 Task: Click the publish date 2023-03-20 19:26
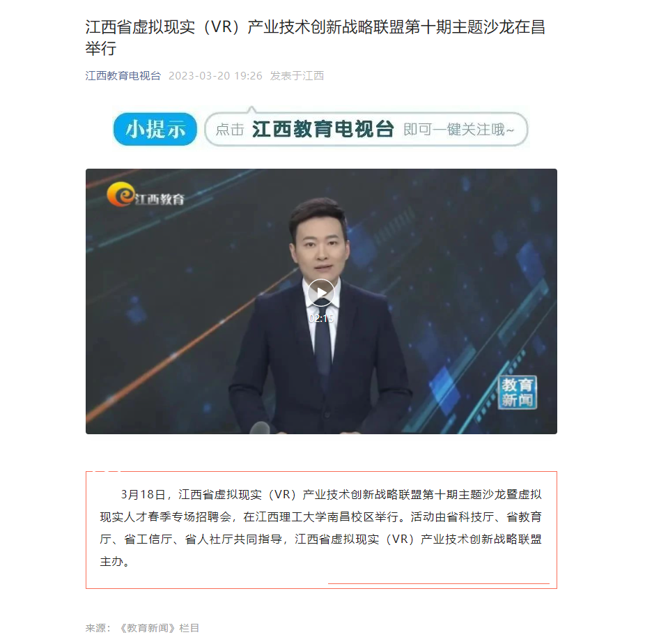215,76
